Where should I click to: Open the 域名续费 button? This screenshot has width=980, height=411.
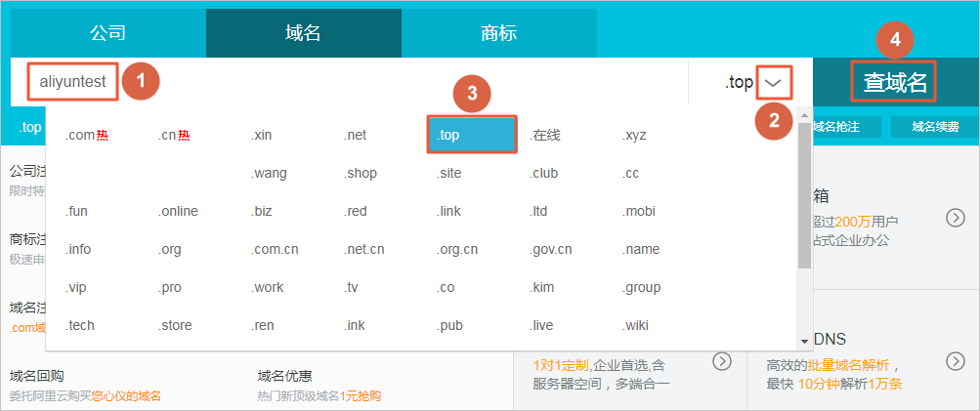[x=934, y=127]
